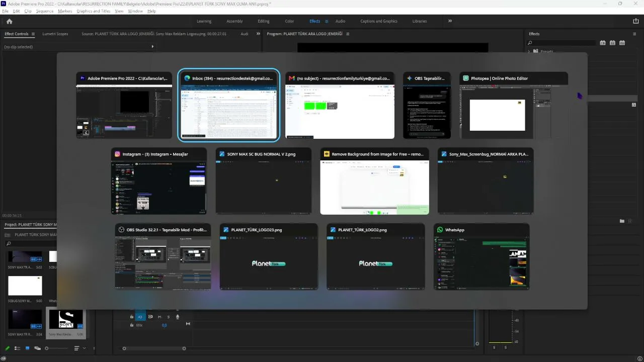Select the Sony Max Reklam logo clip thumbnail
Viewport: 644px width, 362px height.
coord(66,319)
